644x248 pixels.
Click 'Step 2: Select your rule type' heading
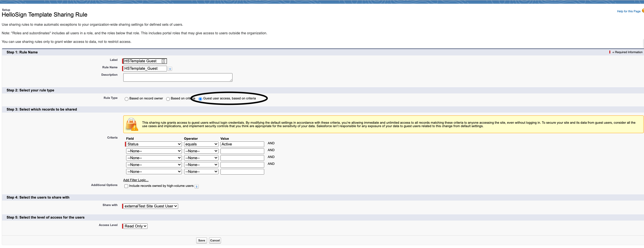click(x=30, y=90)
